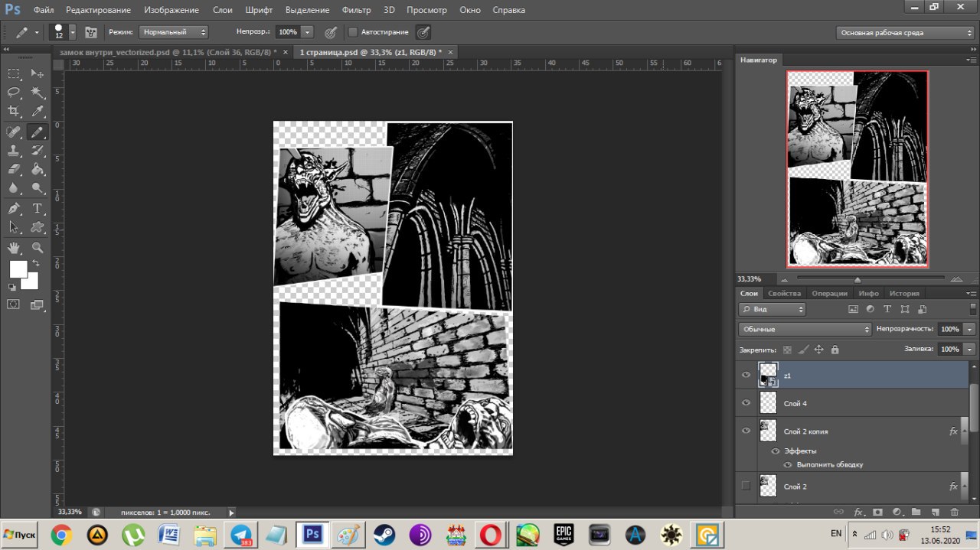This screenshot has width=980, height=550.
Task: Open pencil opacity Непрозр. dropdown arrow
Action: coord(307,32)
